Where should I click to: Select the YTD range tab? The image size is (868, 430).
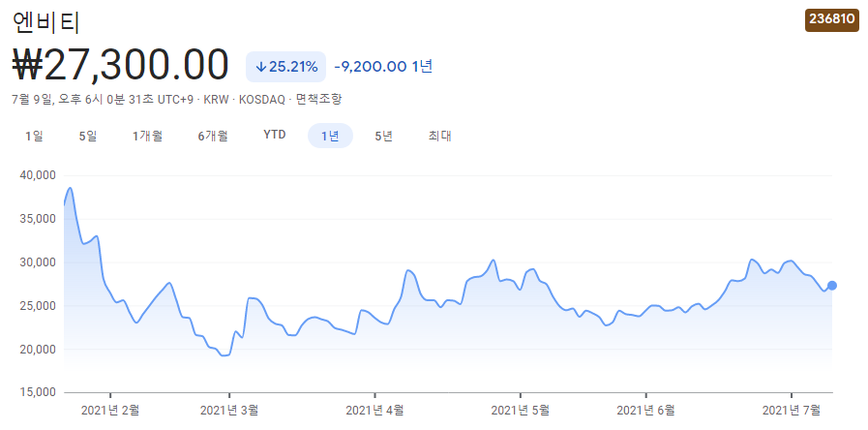[275, 136]
